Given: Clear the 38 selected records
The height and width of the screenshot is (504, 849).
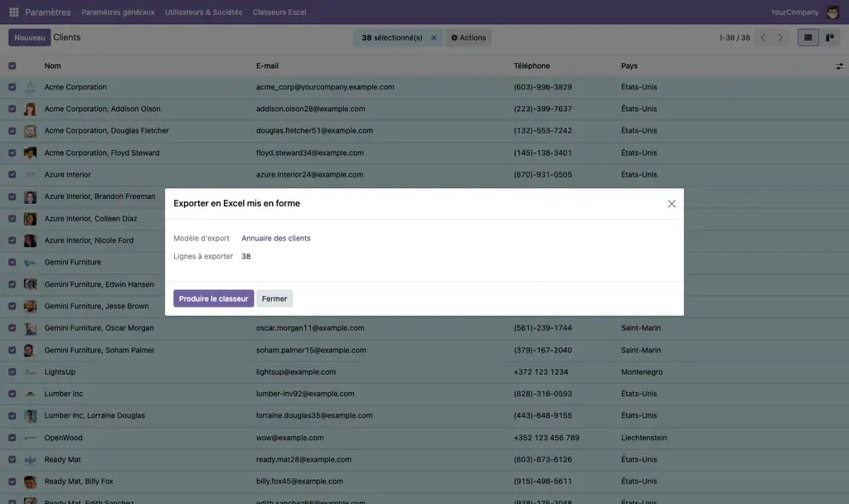Looking at the screenshot, I should [x=434, y=38].
